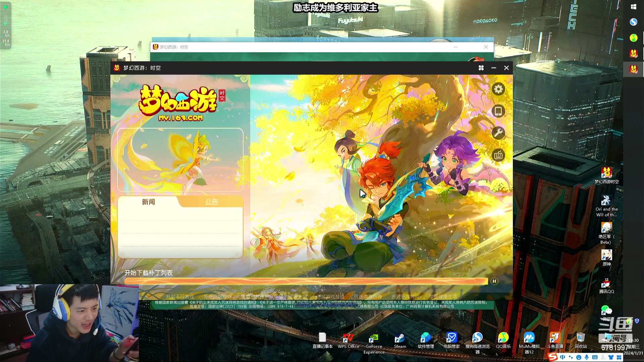Toggle the punctuation mode on Sogou toolbar
The width and height of the screenshot is (644, 362).
tap(571, 357)
